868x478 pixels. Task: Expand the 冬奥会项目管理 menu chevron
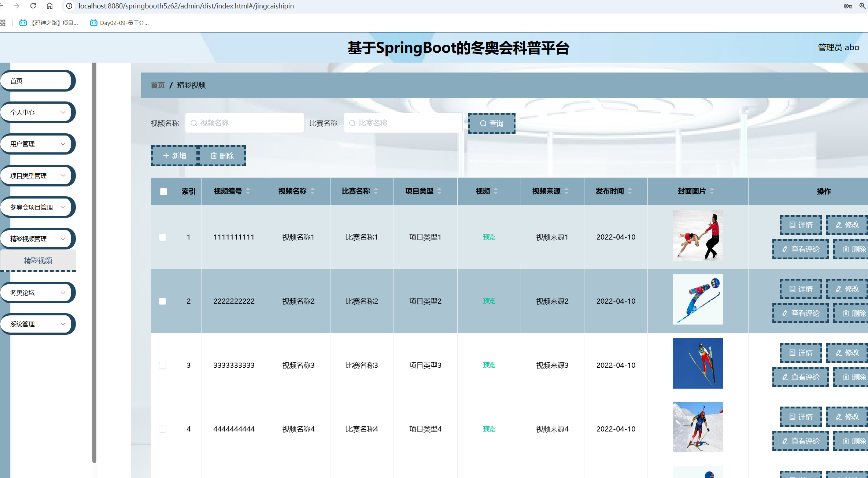click(x=63, y=207)
